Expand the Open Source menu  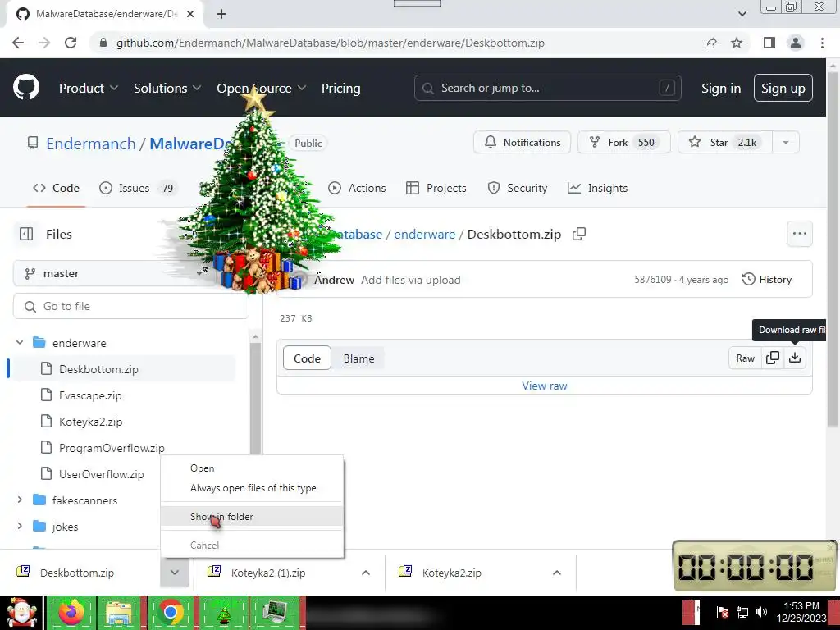click(262, 89)
